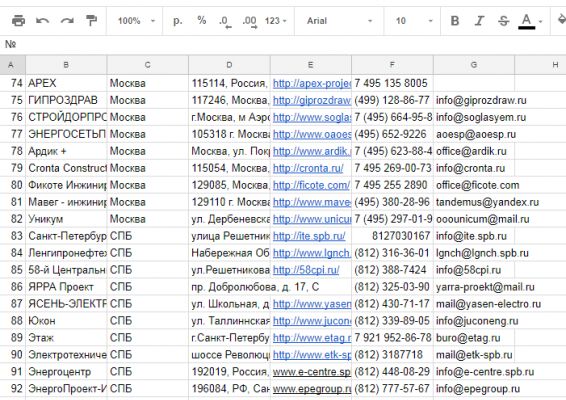Select the Уникум cell

tap(66, 219)
